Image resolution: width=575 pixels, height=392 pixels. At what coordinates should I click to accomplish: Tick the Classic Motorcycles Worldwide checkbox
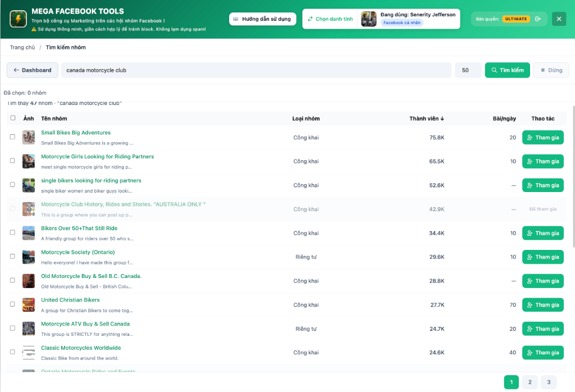[12, 352]
